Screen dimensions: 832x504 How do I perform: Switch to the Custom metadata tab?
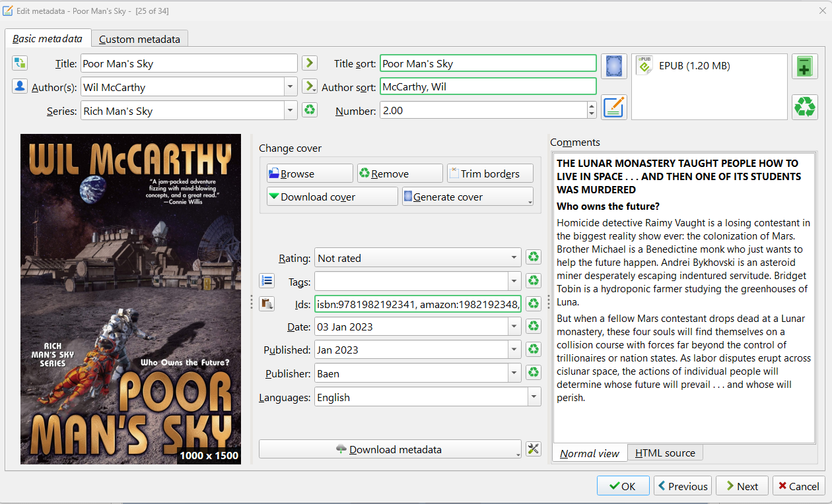coord(139,39)
